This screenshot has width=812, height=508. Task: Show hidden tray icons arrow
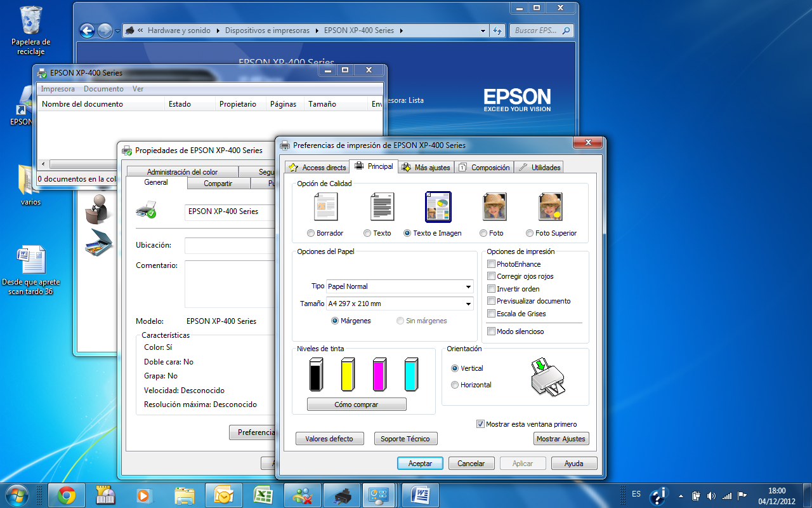click(681, 496)
